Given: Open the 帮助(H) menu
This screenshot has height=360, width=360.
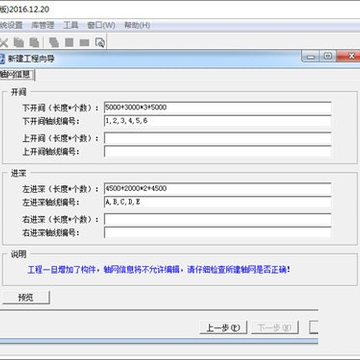Looking at the screenshot, I should click(x=137, y=25).
